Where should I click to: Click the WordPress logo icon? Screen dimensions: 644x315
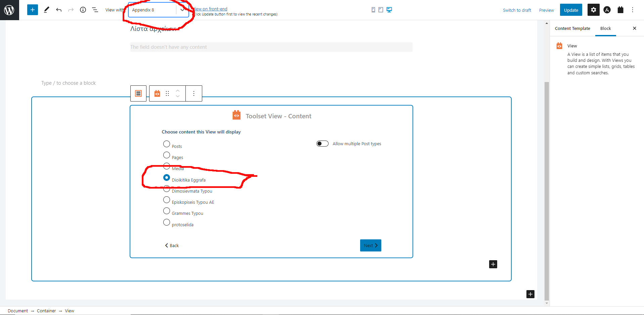[9, 10]
